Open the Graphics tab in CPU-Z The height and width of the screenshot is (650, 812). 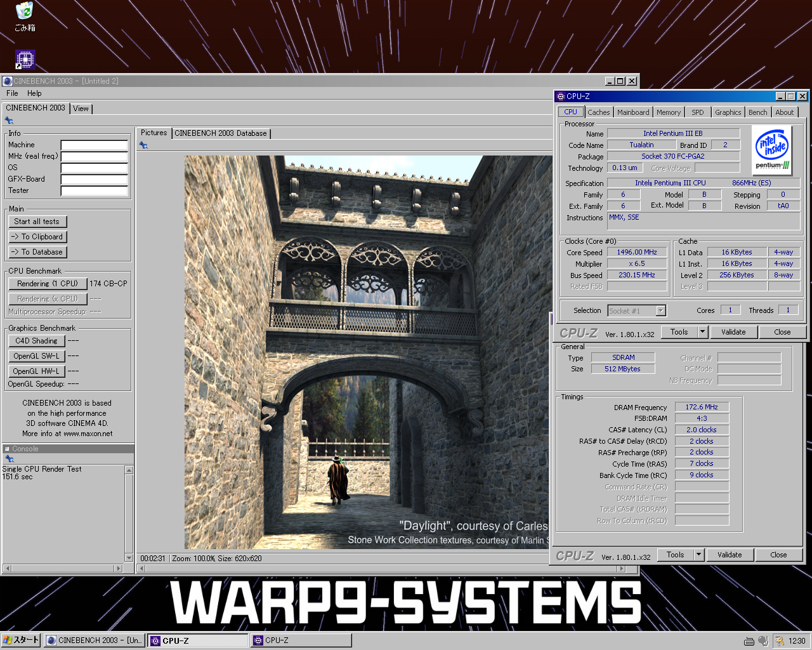click(x=728, y=112)
